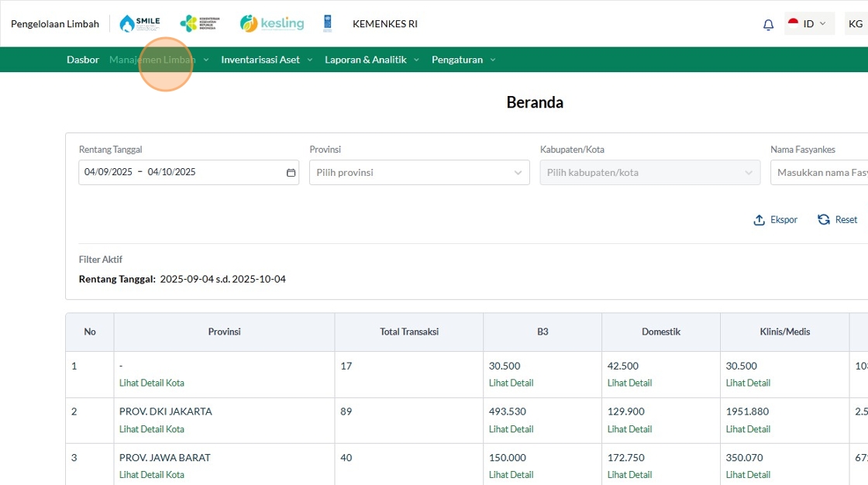Open the Pilih provinsi dropdown
The height and width of the screenshot is (485, 868).
click(x=418, y=173)
